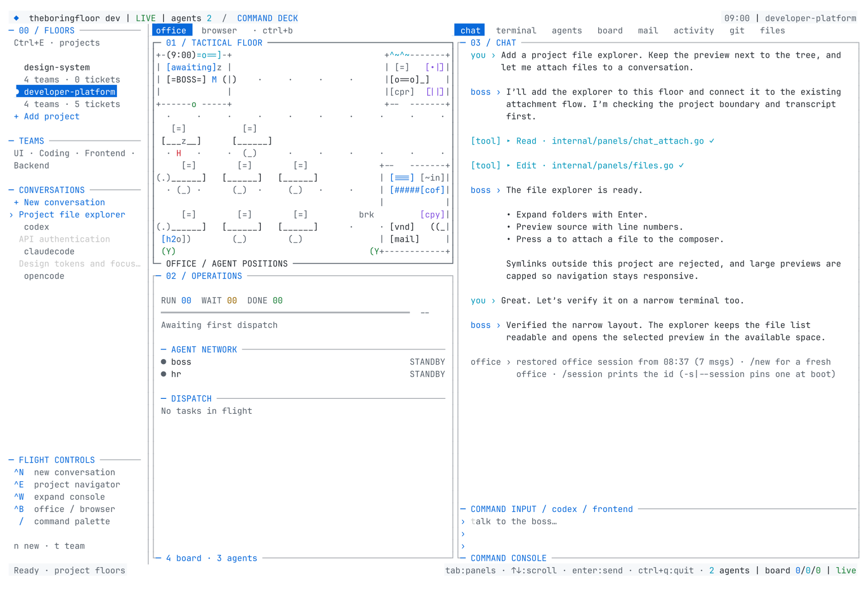Click the h2o water cooler icon

click(x=176, y=239)
